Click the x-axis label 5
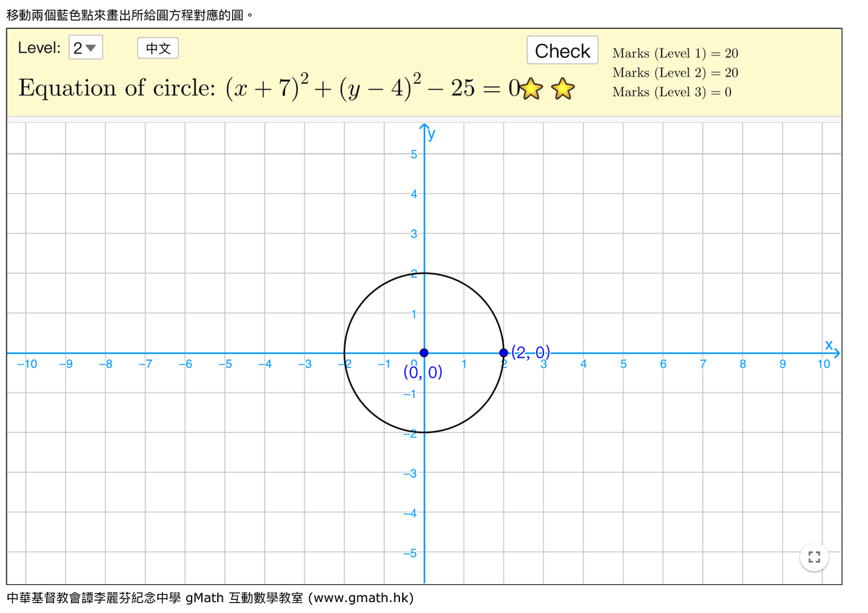The image size is (868, 613). 623,364
